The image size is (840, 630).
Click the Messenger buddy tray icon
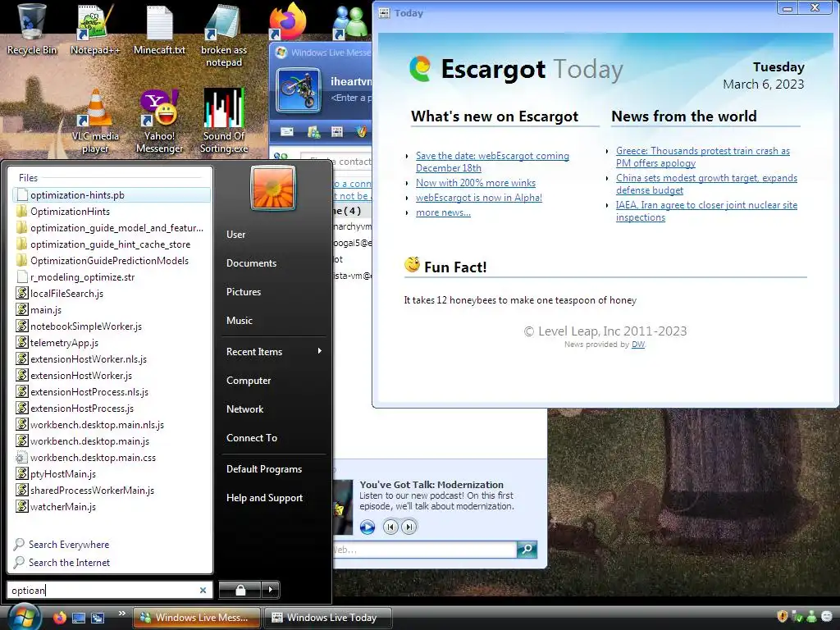(811, 617)
